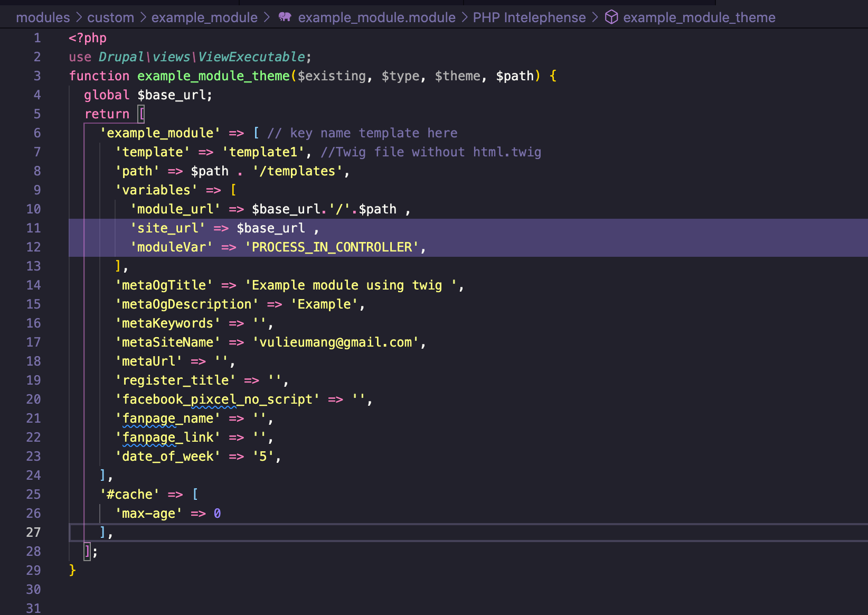Click function name example_module_theme on line 3

point(213,76)
